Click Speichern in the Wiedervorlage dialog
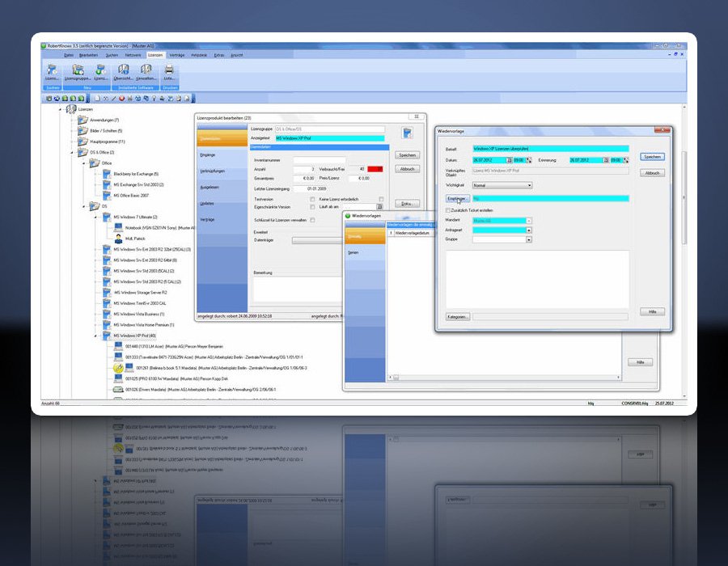 [x=652, y=157]
